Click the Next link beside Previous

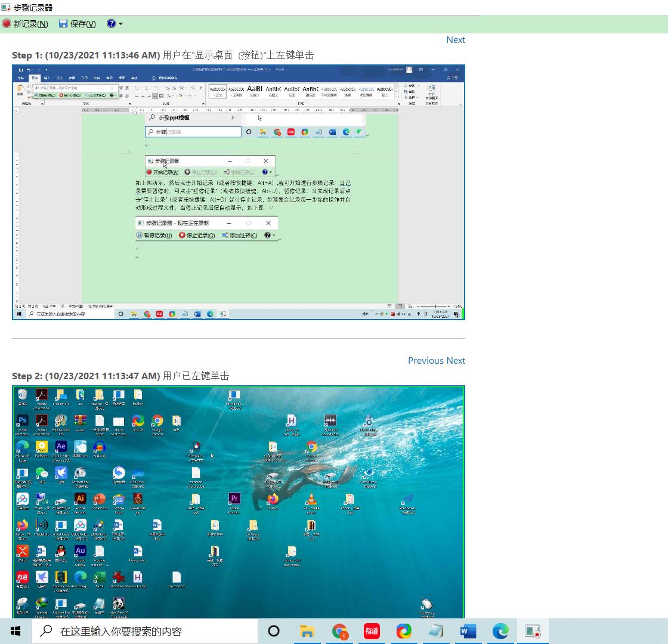[x=456, y=361]
